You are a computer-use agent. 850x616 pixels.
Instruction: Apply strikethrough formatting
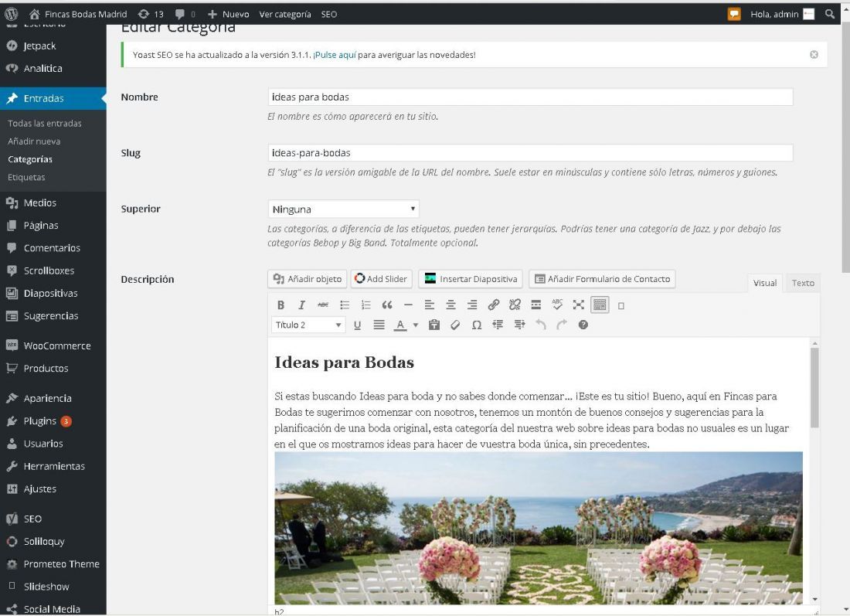(x=323, y=305)
